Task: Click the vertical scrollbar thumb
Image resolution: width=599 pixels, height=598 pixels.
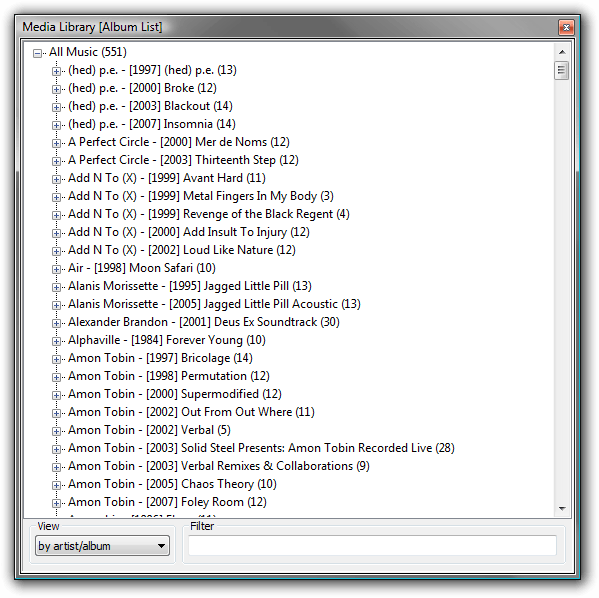Action: (562, 70)
